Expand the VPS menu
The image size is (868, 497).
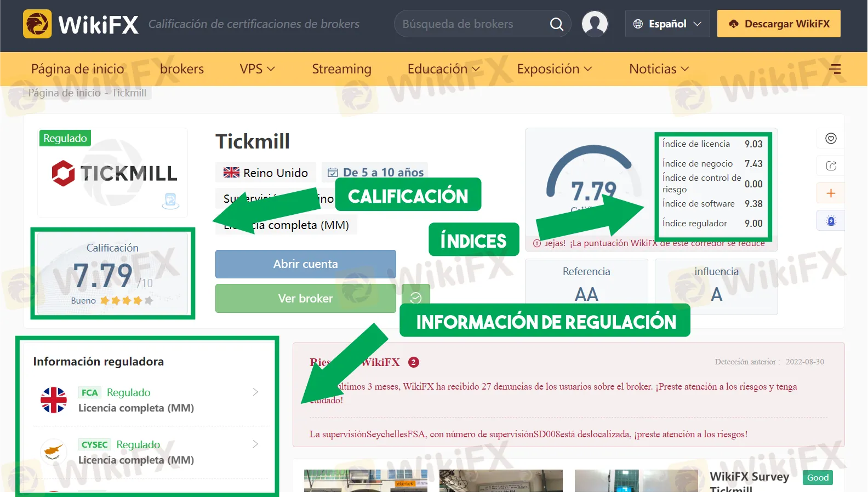point(257,69)
